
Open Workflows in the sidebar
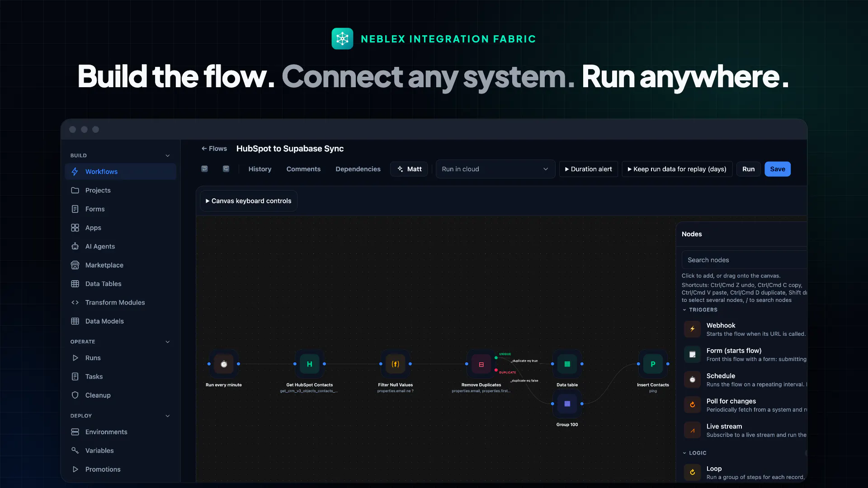click(x=120, y=172)
